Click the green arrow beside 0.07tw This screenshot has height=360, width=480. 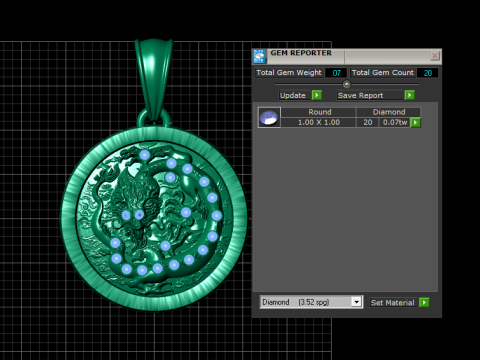coord(415,122)
